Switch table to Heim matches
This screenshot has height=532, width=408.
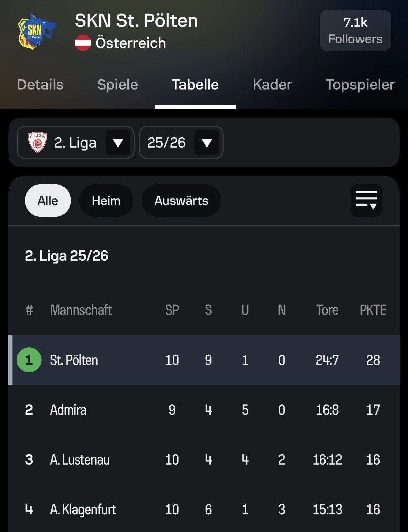106,200
